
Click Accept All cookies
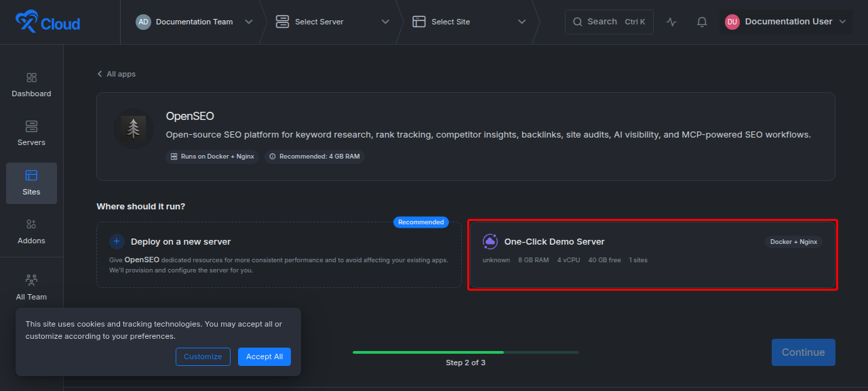(x=264, y=356)
